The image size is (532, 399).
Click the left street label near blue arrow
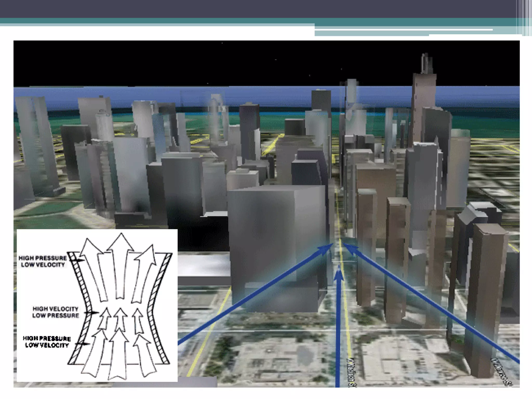tap(352, 373)
